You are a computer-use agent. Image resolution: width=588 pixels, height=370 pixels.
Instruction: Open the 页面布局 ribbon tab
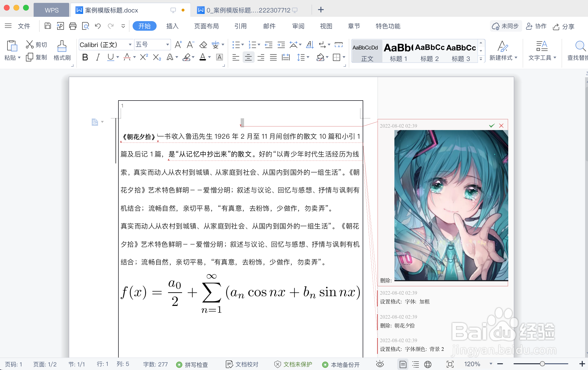(206, 26)
